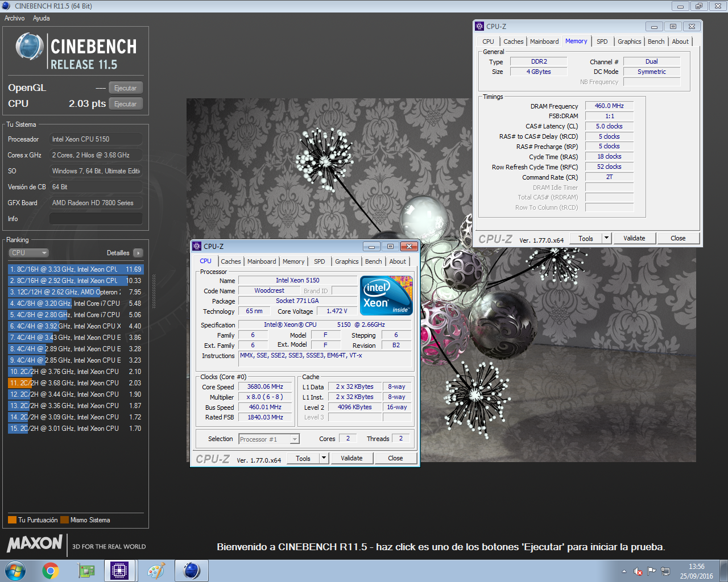Click the Multiplier value x 8.0

point(265,397)
